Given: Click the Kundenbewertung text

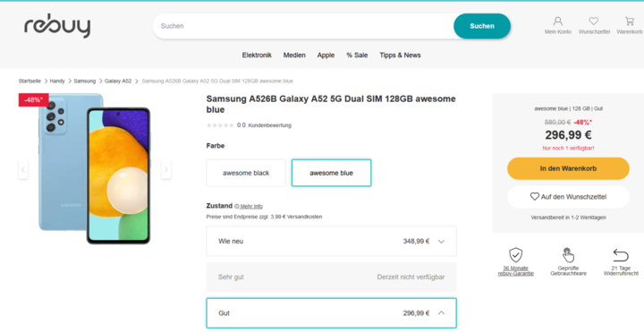Looking at the screenshot, I should click(x=269, y=125).
